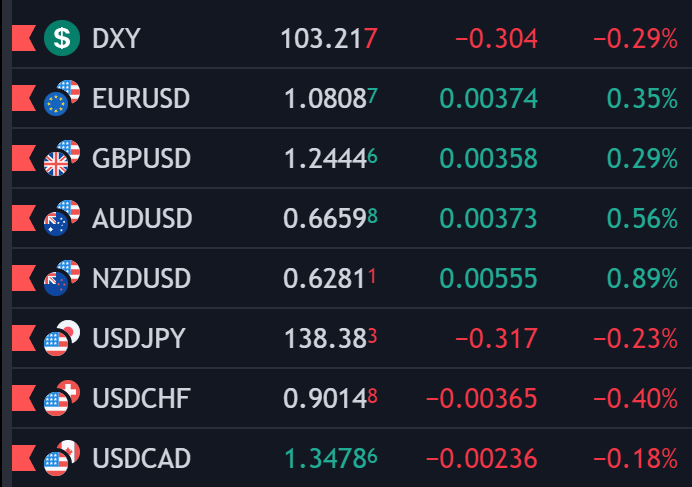
Task: Click the DXY dollar sign icon
Action: [61, 39]
